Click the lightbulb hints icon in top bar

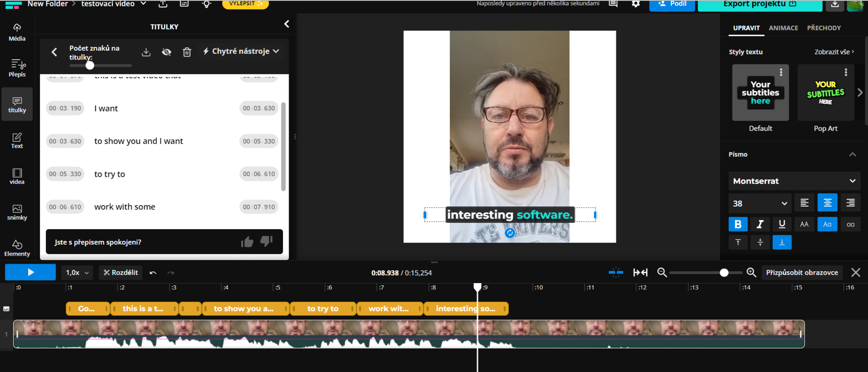pos(207,4)
